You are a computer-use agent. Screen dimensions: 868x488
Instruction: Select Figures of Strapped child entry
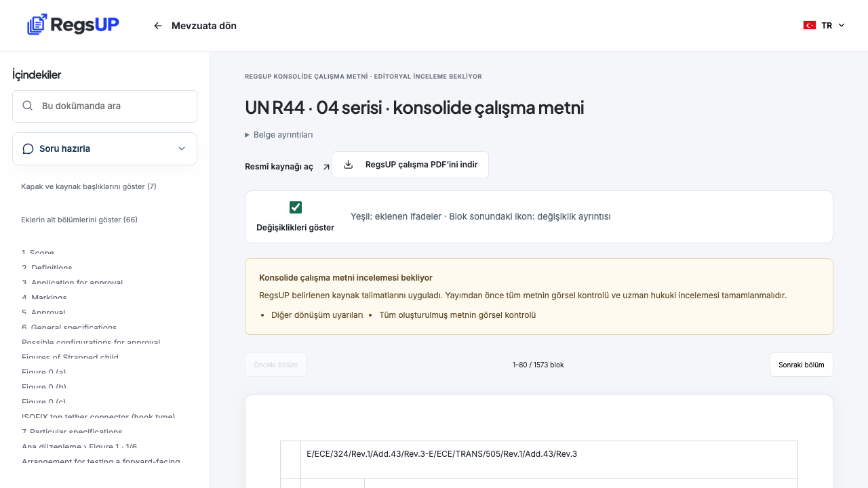pyautogui.click(x=70, y=357)
